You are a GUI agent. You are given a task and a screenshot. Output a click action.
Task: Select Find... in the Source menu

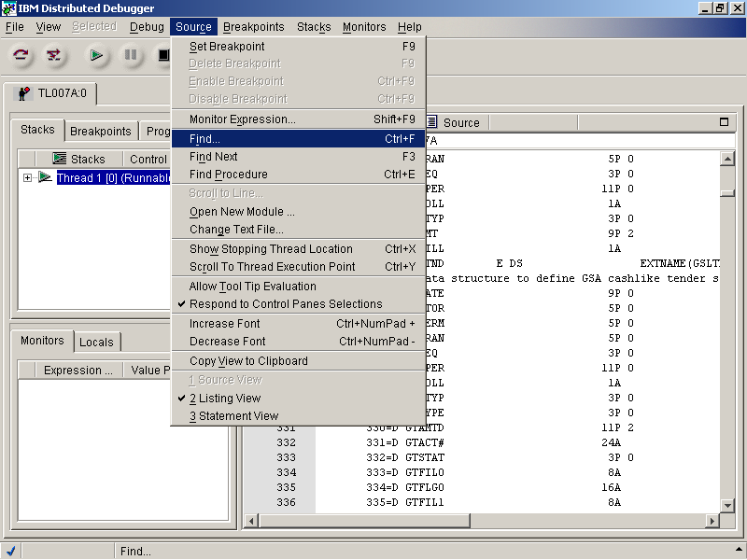298,138
